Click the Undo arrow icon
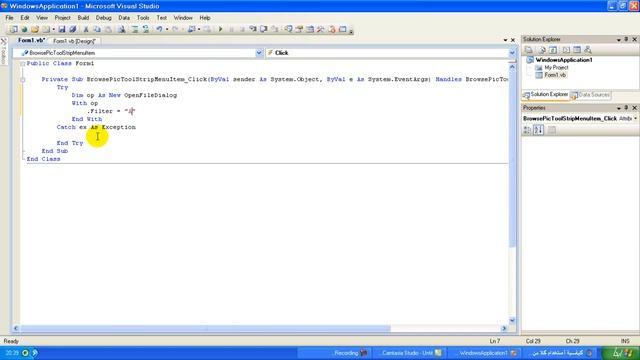 159,29
